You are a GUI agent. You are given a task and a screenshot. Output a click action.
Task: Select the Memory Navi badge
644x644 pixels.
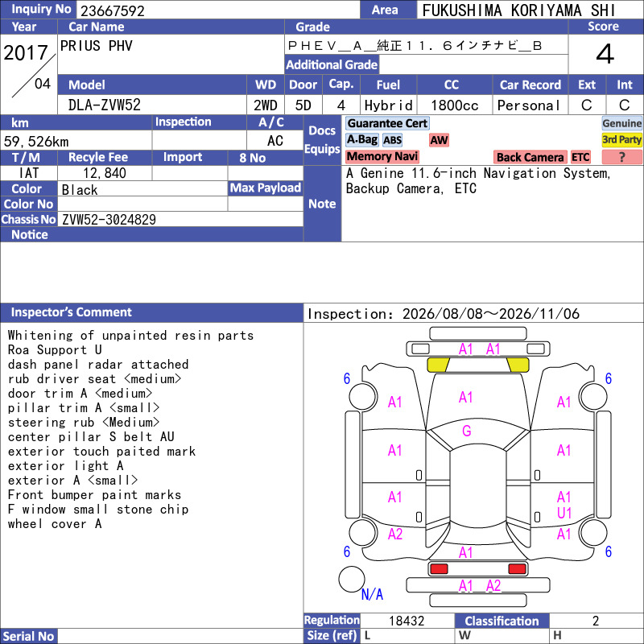pos(382,156)
